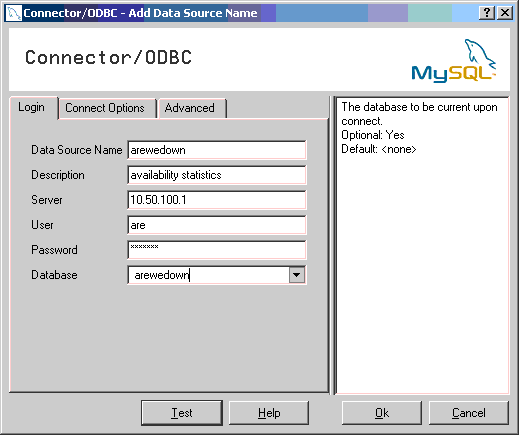This screenshot has height=435, width=519.
Task: Click the Cancel button
Action: click(469, 413)
